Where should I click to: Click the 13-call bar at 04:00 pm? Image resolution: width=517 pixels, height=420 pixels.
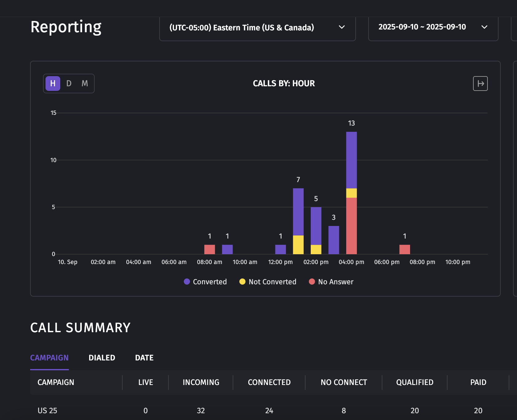(x=351, y=193)
